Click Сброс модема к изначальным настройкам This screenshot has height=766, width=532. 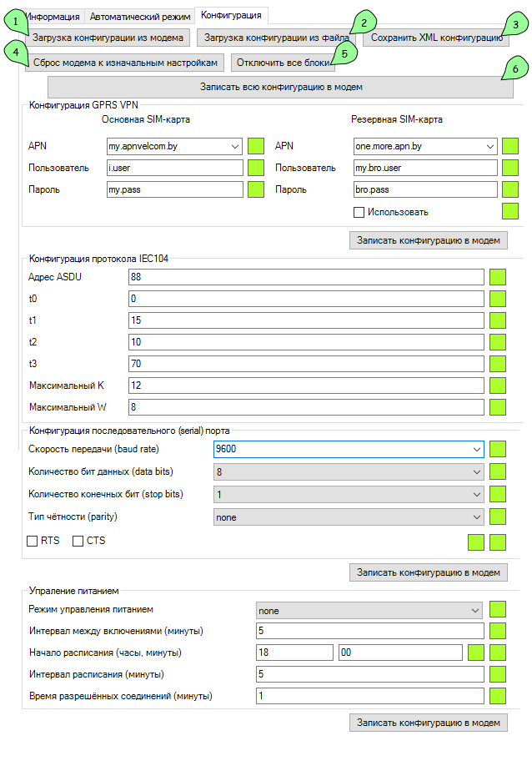pos(125,63)
